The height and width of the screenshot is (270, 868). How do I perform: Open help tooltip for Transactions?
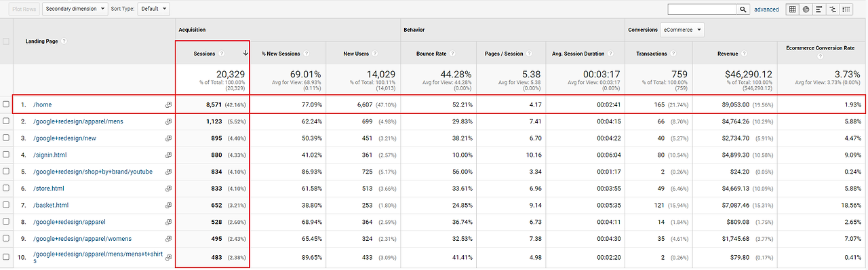673,53
